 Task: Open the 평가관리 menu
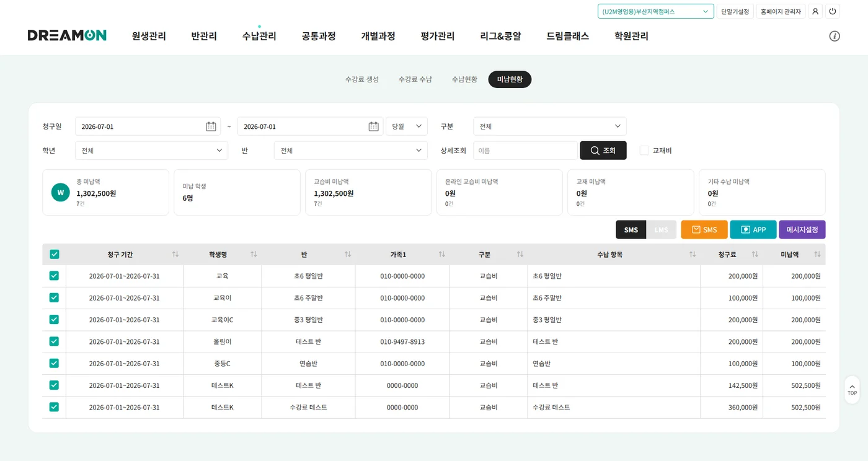click(438, 36)
